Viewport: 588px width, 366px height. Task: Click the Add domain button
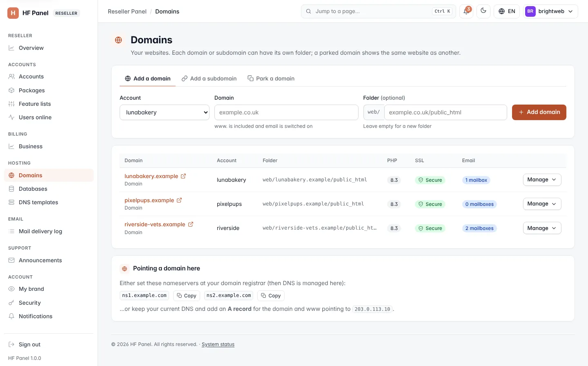[539, 112]
